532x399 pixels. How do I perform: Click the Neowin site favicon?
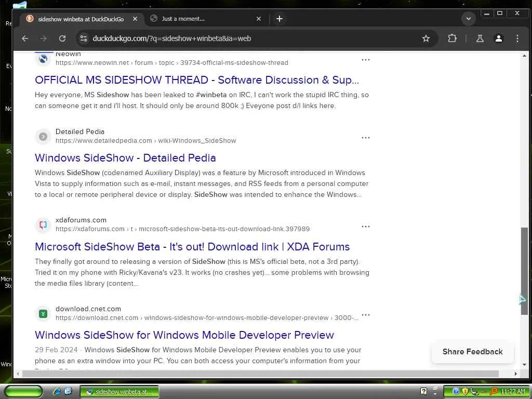click(43, 59)
